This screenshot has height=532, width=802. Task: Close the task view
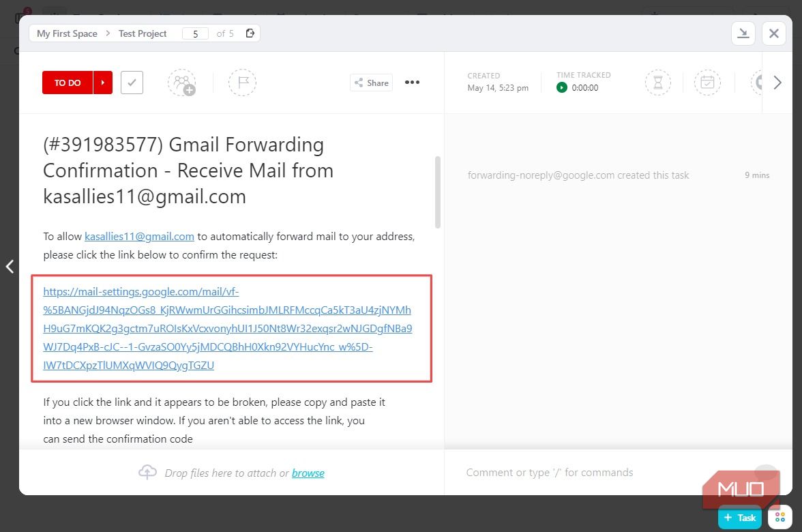pyautogui.click(x=774, y=33)
